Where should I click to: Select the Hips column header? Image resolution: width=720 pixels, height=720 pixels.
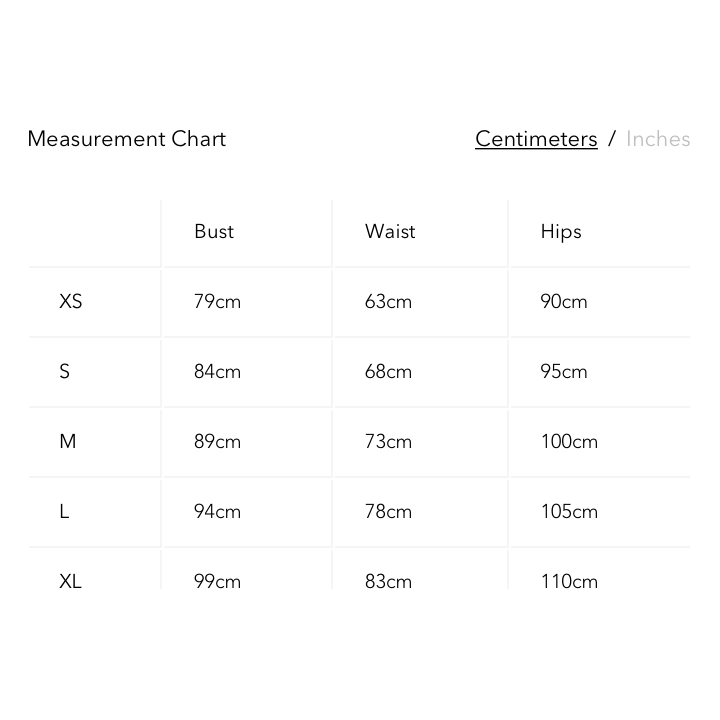(561, 231)
